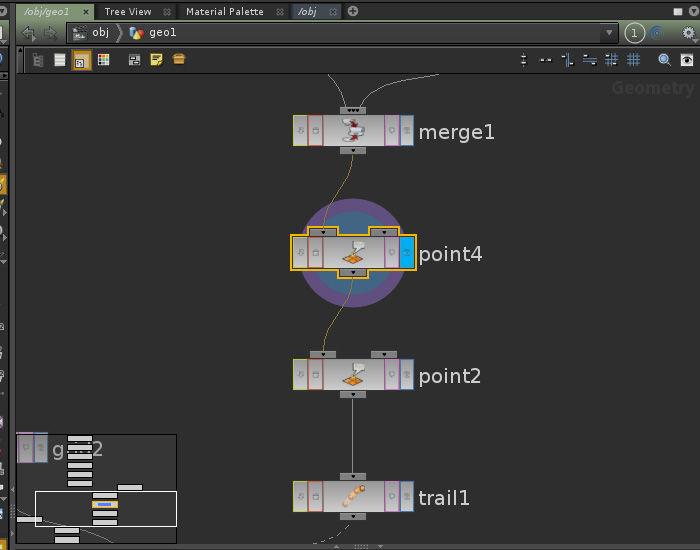
Task: Click the yellow sticky note toolbar icon
Action: [x=156, y=60]
